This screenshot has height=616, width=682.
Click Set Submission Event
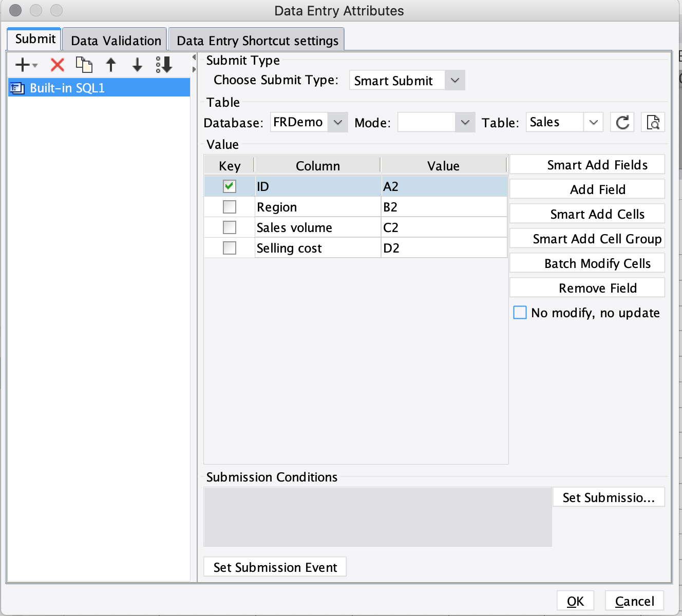pos(275,567)
